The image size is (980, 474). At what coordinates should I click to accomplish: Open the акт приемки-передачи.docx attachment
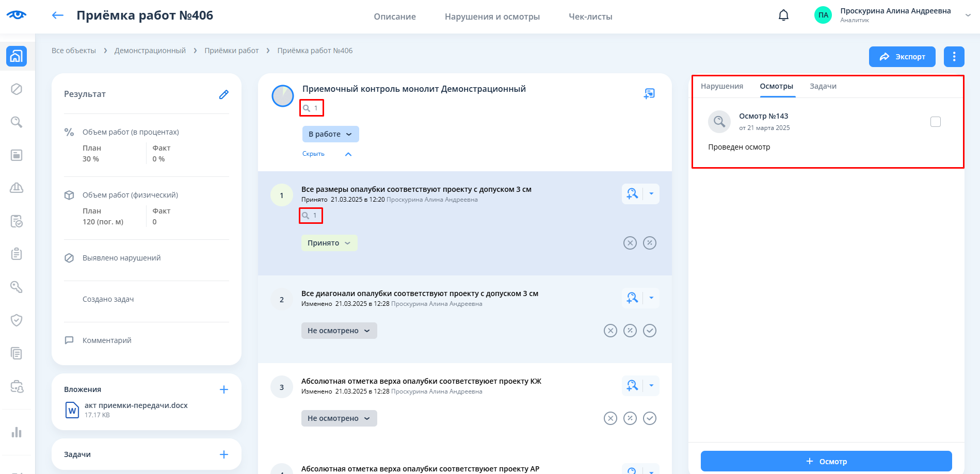tap(136, 405)
